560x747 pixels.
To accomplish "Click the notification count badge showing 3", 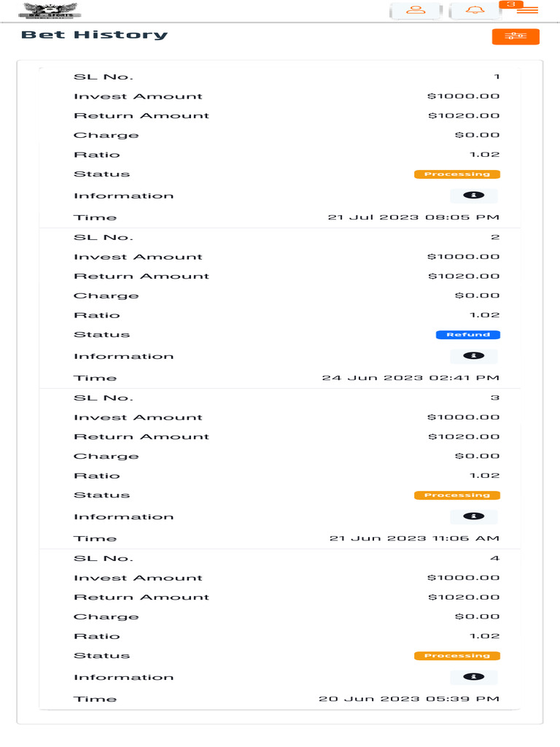I will (x=511, y=4).
